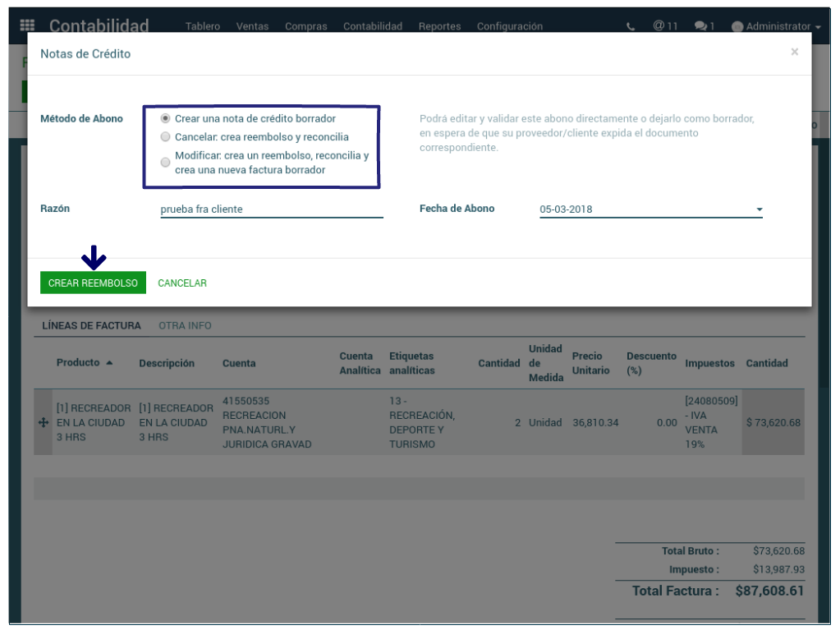Open the @ mentions notifications
The height and width of the screenshot is (630, 840).
point(665,26)
